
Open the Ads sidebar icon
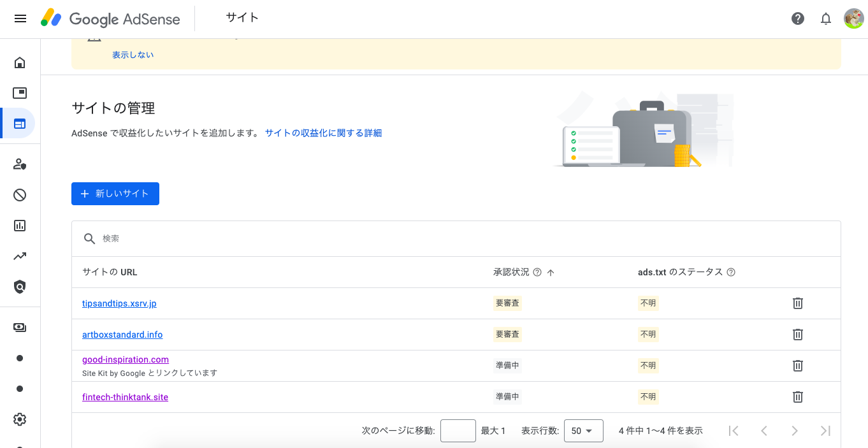[20, 93]
